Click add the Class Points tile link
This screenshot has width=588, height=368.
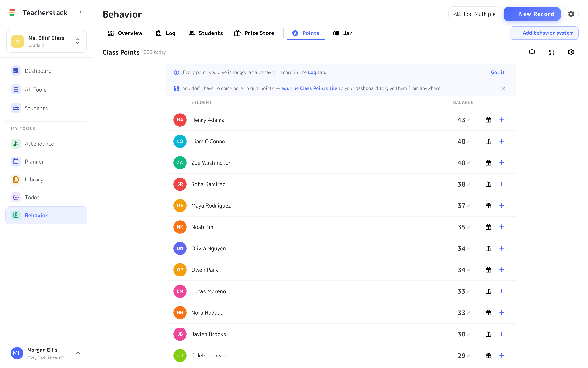309,88
